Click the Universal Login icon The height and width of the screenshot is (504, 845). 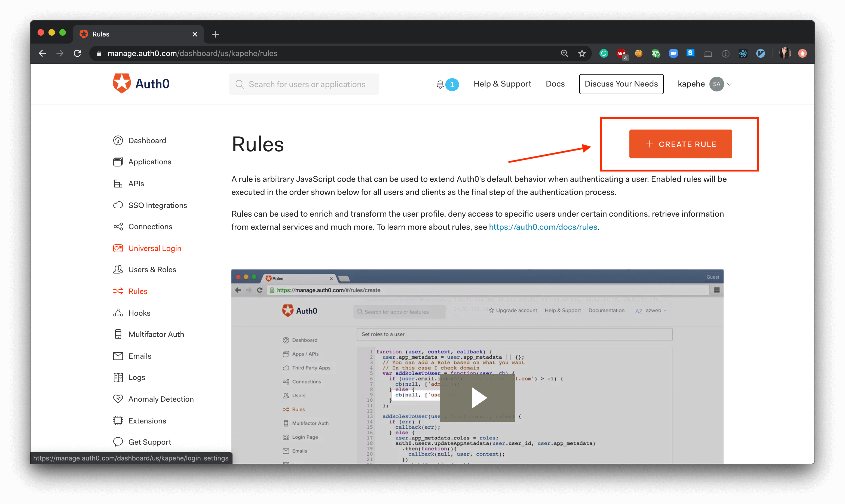(x=118, y=248)
